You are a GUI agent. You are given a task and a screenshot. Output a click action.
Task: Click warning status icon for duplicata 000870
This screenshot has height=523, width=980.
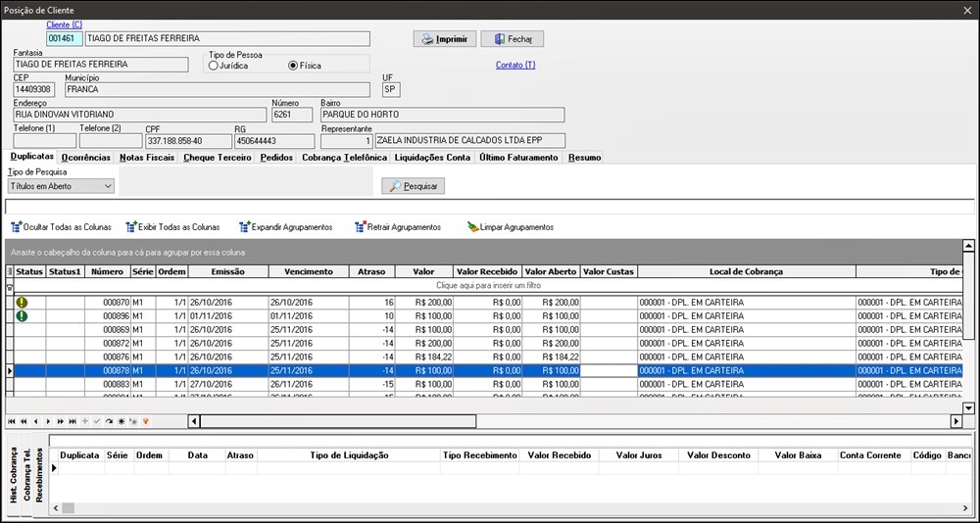click(22, 303)
